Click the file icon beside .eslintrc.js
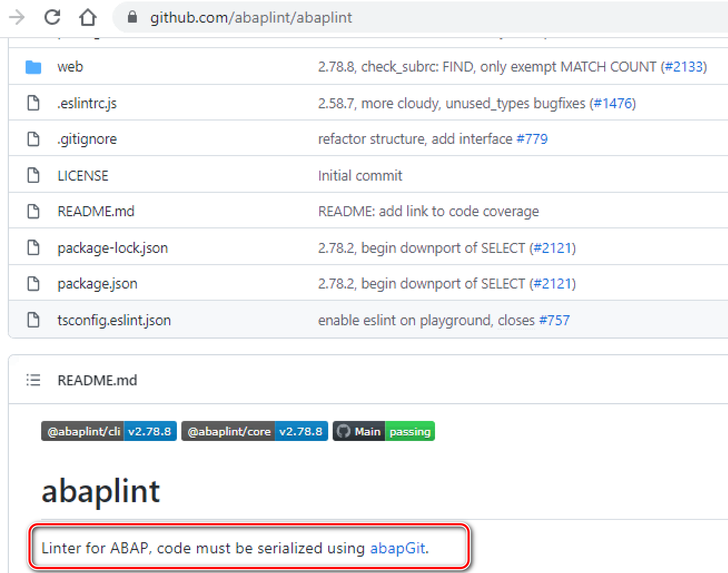Image resolution: width=728 pixels, height=573 pixels. (x=33, y=103)
